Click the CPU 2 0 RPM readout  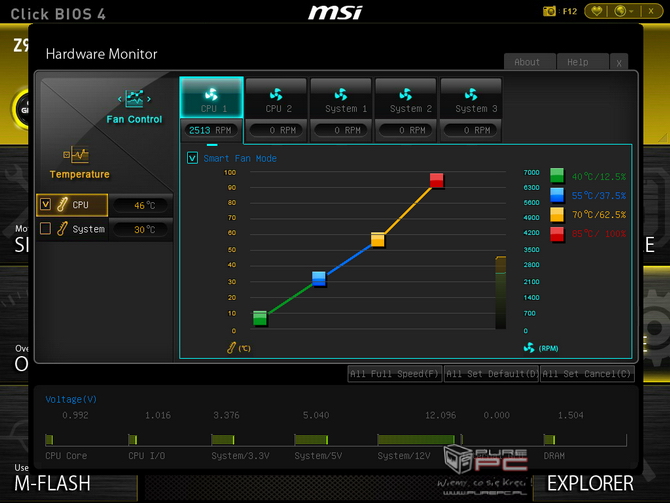tap(276, 130)
